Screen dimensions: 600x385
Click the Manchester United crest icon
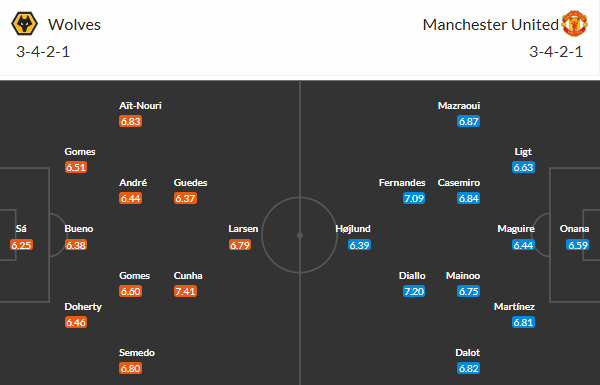(x=574, y=24)
